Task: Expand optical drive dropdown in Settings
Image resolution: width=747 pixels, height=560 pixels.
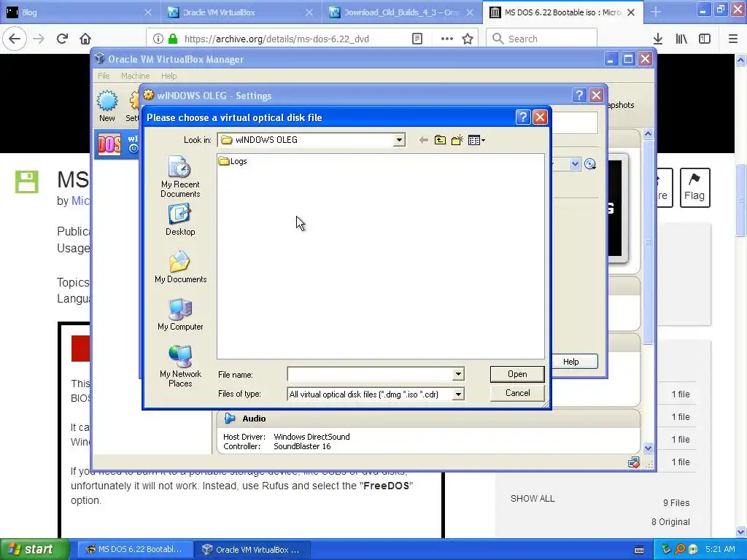Action: pyautogui.click(x=575, y=164)
